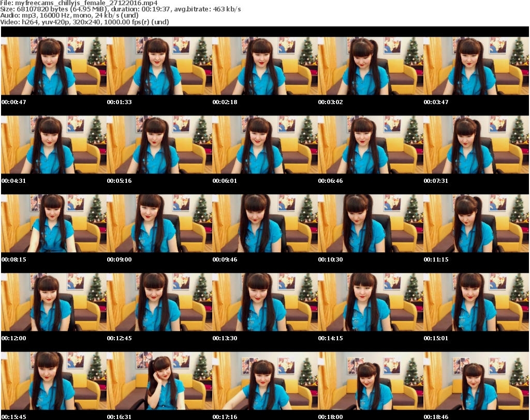Open the frame stamped 00:04:31
Screen dimensions: 530x420
coord(54,144)
